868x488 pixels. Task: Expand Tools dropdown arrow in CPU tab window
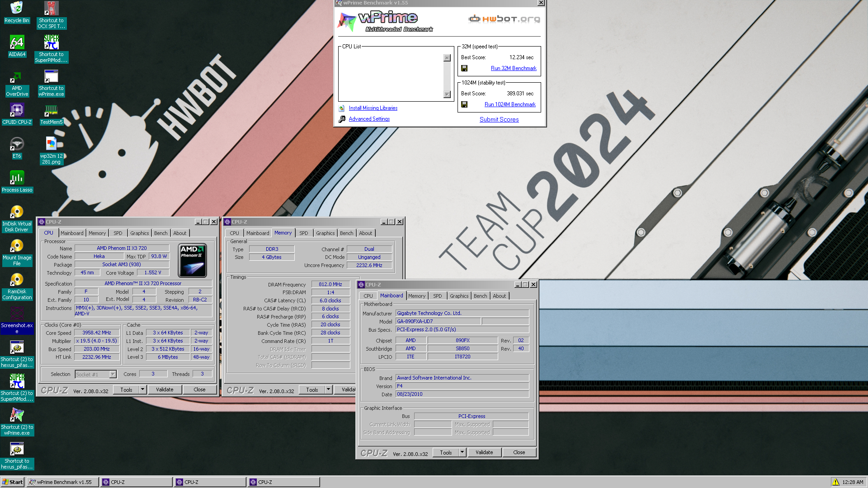click(x=142, y=389)
